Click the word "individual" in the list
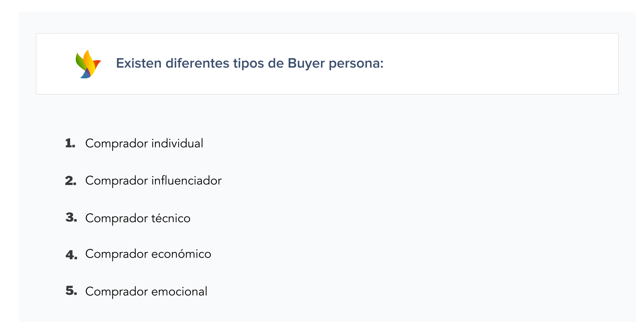The width and height of the screenshot is (644, 322). tap(177, 143)
